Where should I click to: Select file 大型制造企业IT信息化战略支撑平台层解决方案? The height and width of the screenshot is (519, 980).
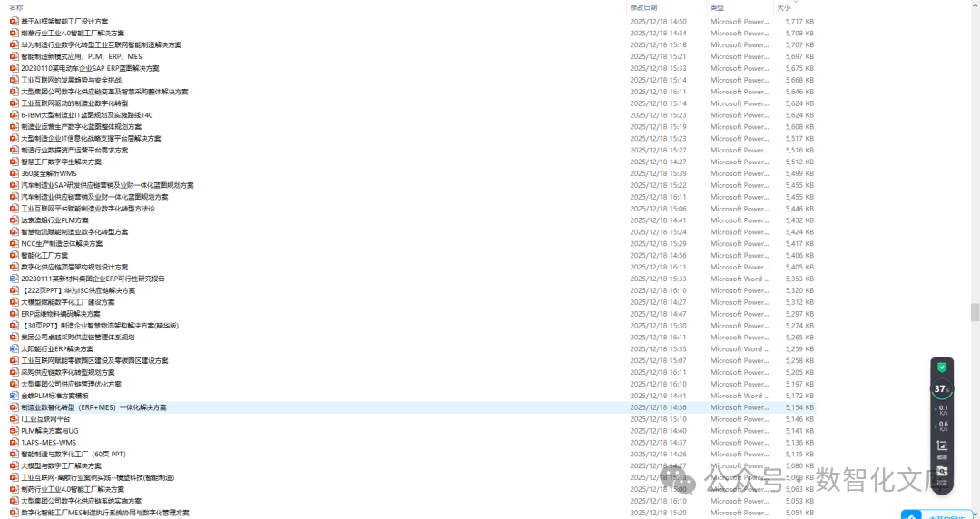(x=91, y=138)
